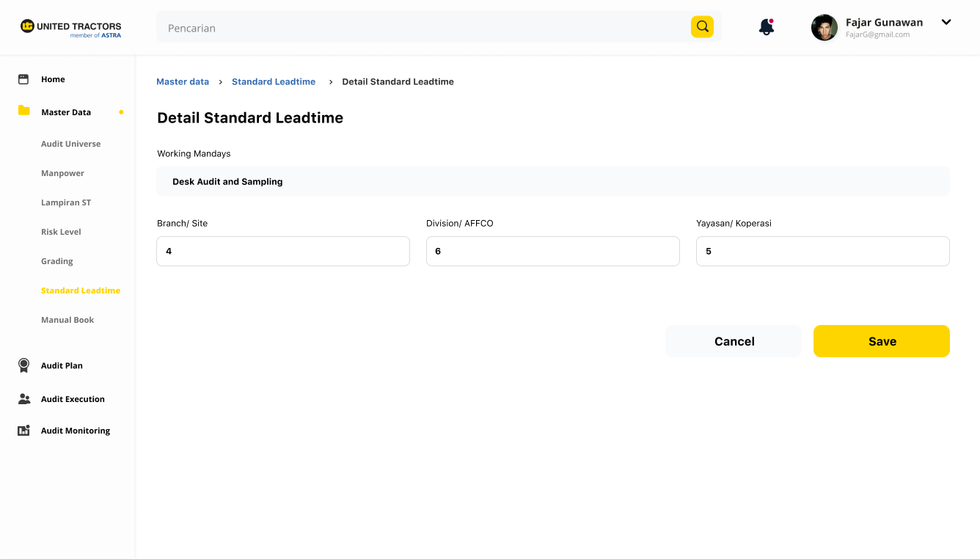Open notifications bell icon
The width and height of the screenshot is (980, 559).
767,27
